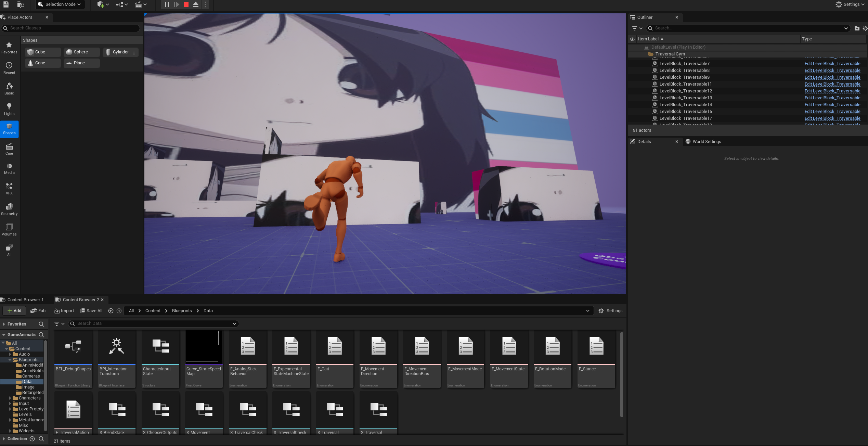Select the Media category in Place Actors
The width and height of the screenshot is (868, 446).
coord(9,168)
